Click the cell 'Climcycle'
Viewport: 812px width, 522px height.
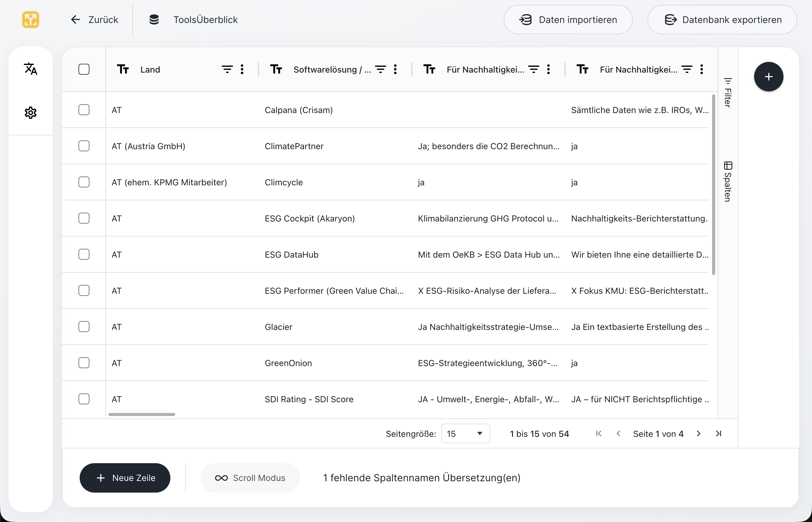point(335,182)
